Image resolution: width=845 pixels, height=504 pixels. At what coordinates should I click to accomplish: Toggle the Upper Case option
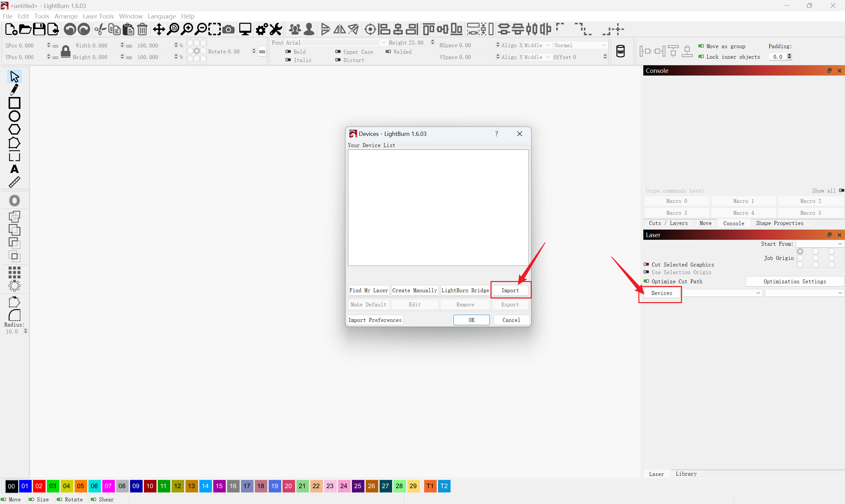click(338, 52)
